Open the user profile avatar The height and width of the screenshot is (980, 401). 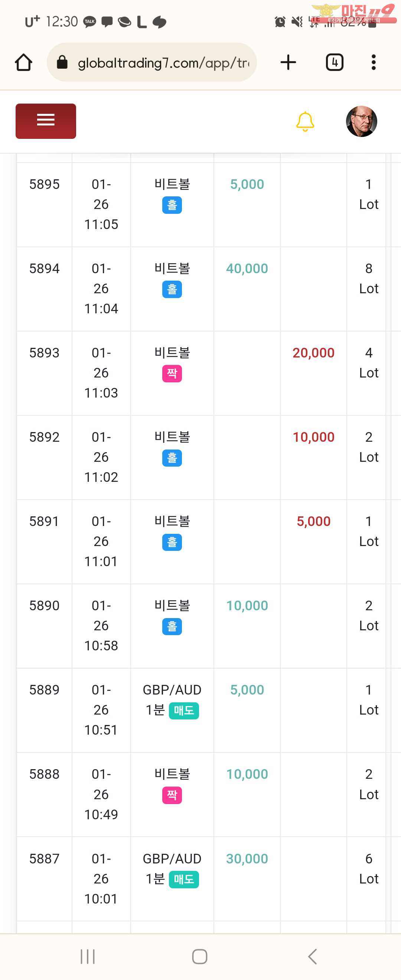(361, 121)
